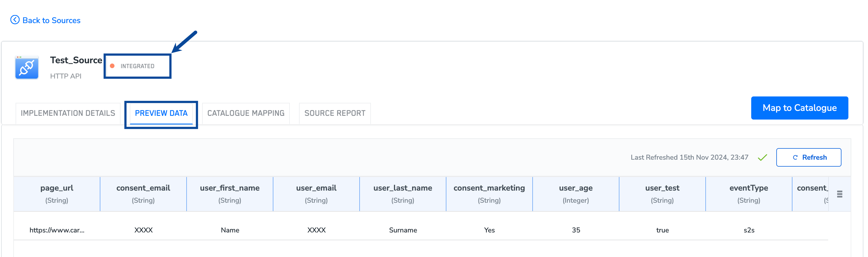Click the back arrow circle icon
The width and height of the screenshot is (868, 257).
pyautogui.click(x=15, y=20)
